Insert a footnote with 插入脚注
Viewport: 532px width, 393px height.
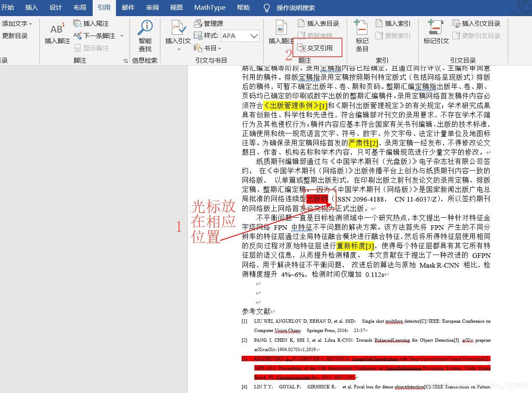click(x=58, y=33)
